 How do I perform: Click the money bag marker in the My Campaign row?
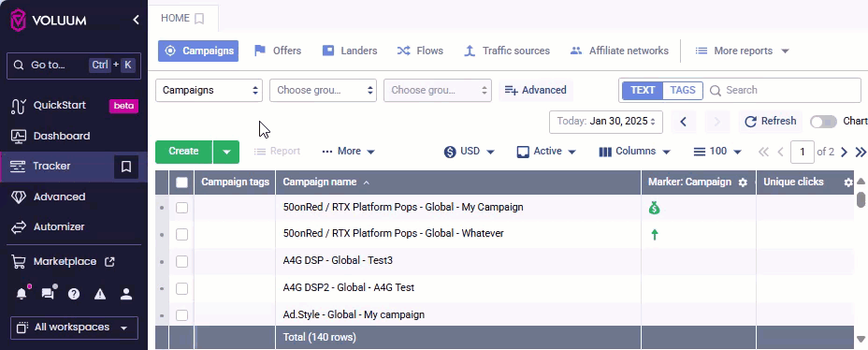click(655, 208)
